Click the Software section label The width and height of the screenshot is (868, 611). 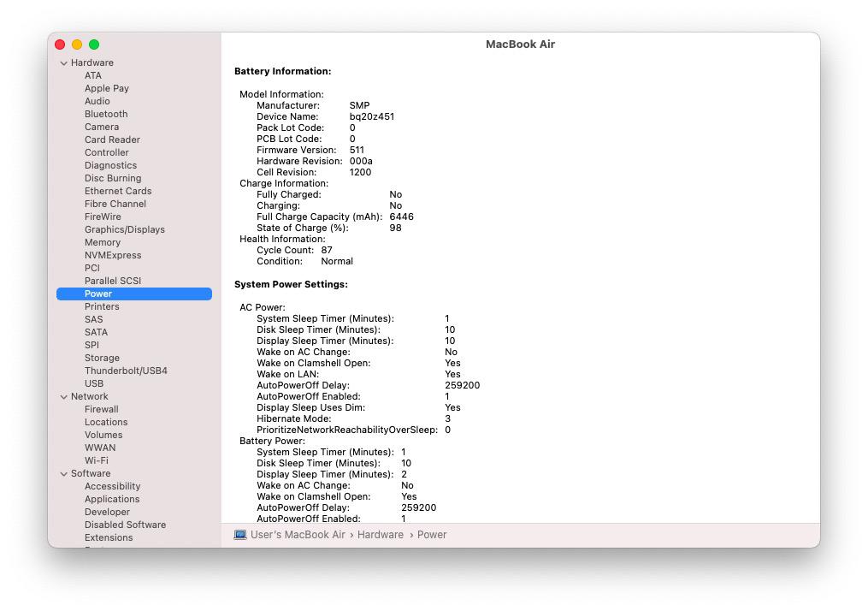click(91, 473)
